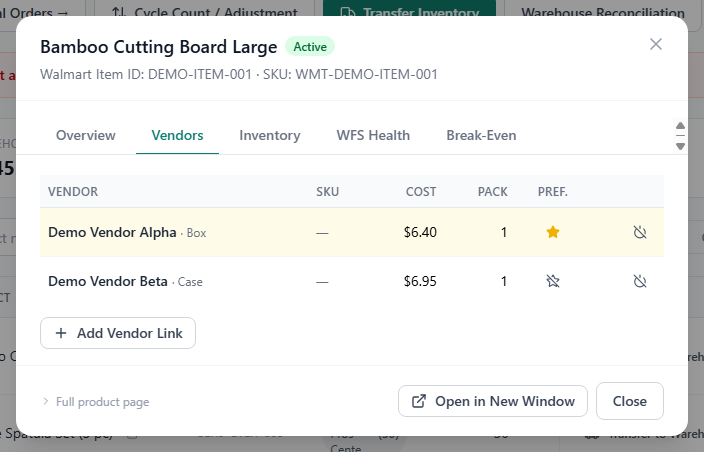This screenshot has width=704, height=452.
Task: Click the scroll up arrow
Action: coord(680,126)
